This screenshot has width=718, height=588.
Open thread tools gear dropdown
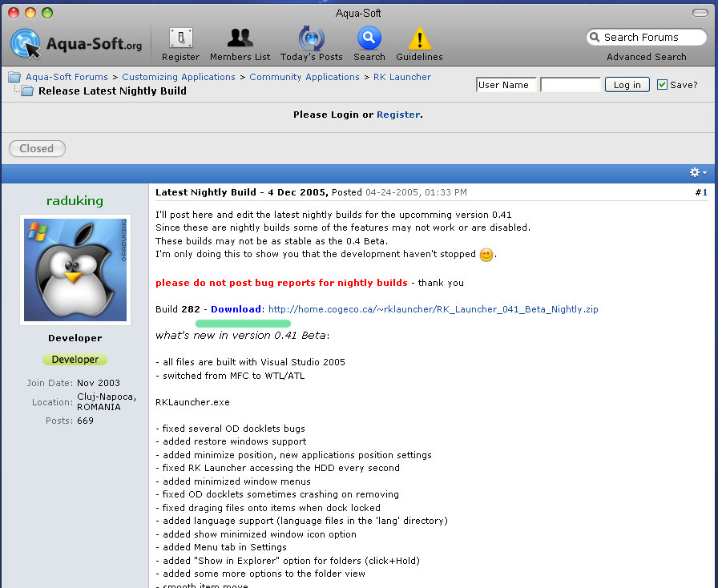pyautogui.click(x=698, y=172)
